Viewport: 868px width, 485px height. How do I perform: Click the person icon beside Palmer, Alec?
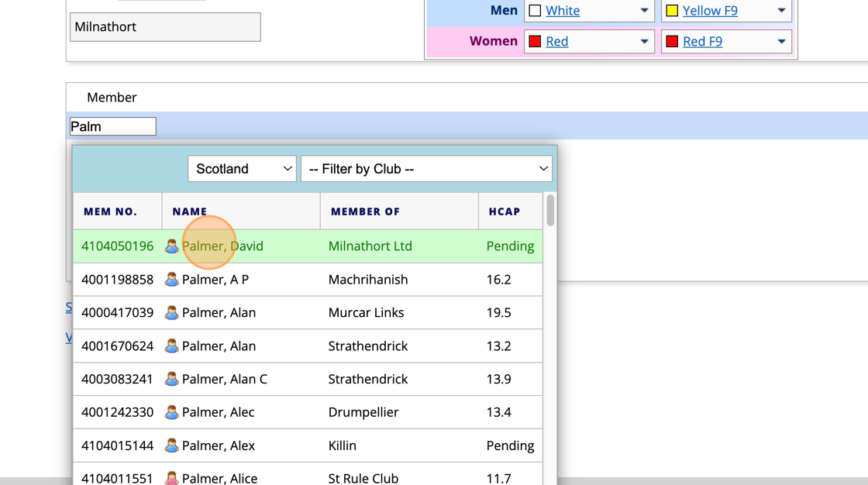[171, 412]
